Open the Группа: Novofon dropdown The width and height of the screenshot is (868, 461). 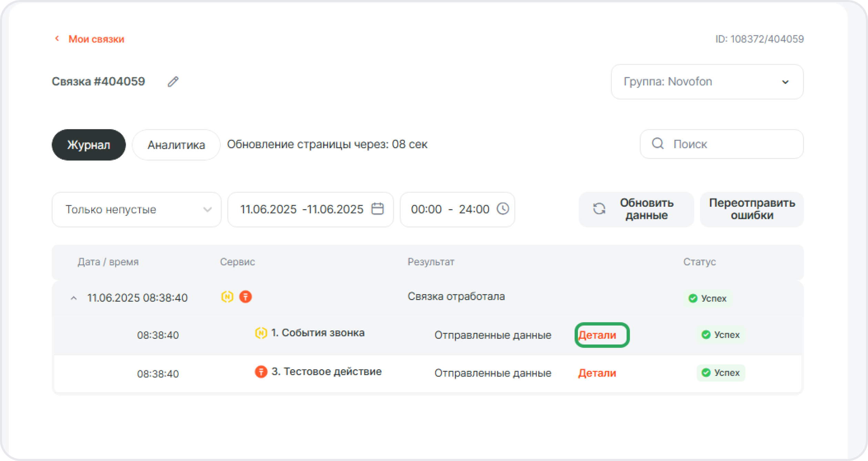(x=707, y=82)
